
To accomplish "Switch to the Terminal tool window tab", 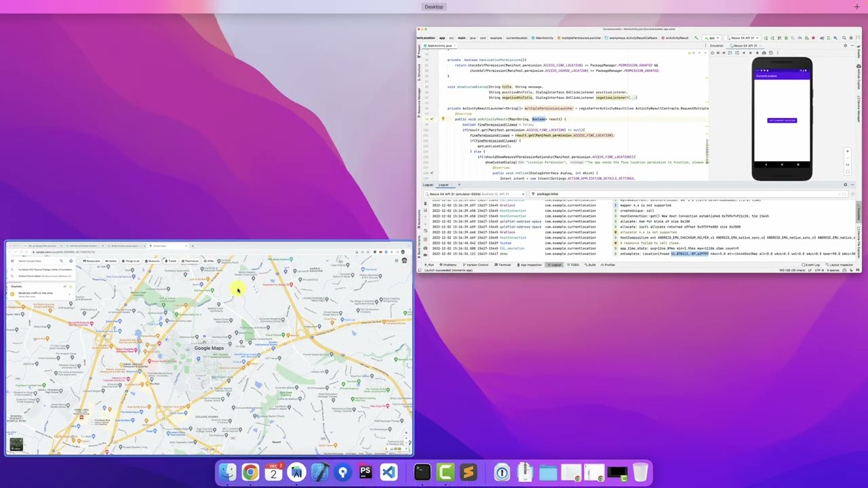I will [504, 264].
